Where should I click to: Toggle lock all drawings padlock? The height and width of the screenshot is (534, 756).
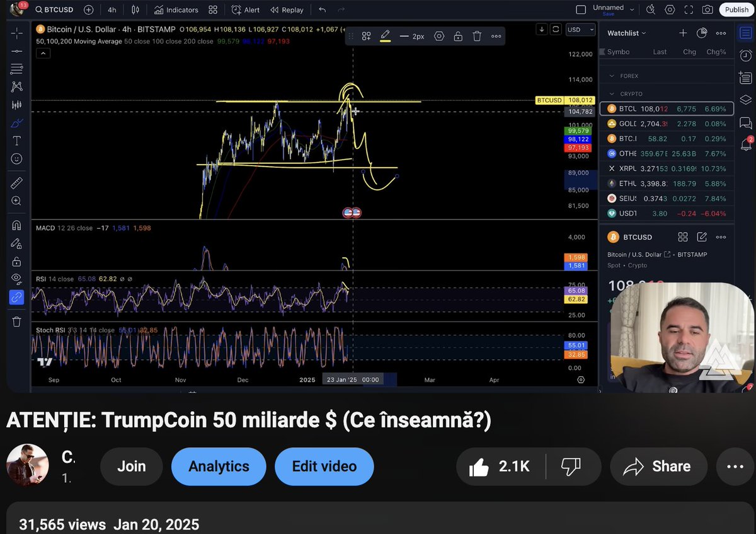16,261
